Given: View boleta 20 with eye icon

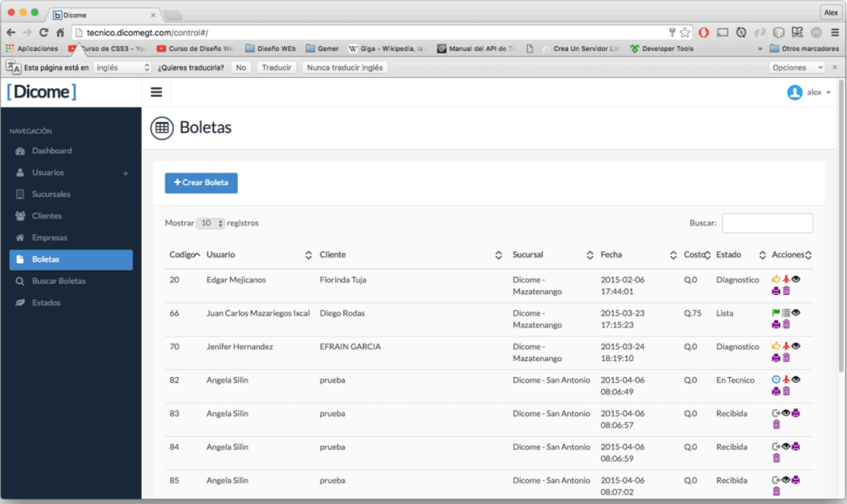Looking at the screenshot, I should (796, 279).
